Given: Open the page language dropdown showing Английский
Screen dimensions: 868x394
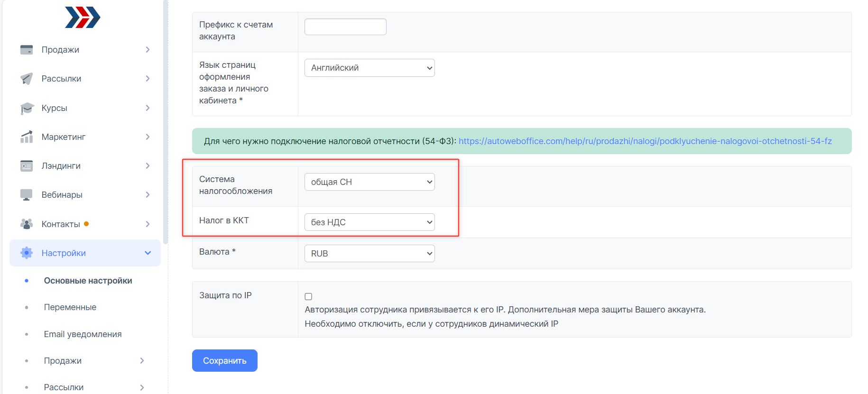Looking at the screenshot, I should click(369, 68).
